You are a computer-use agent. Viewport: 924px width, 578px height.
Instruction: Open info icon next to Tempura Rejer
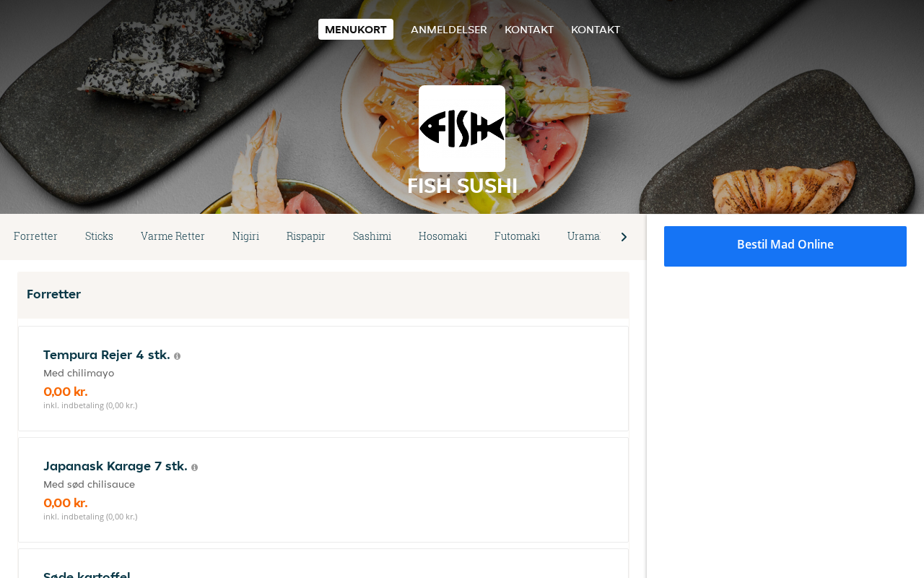click(177, 356)
